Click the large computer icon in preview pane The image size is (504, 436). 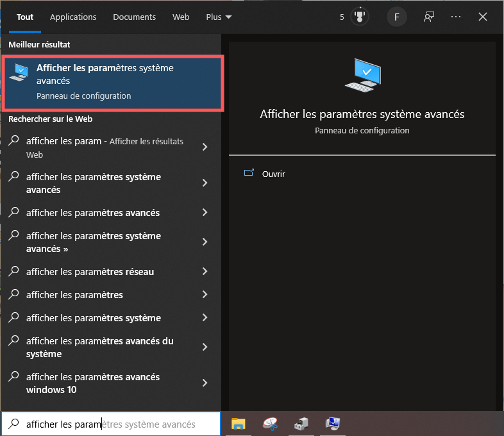tap(362, 75)
